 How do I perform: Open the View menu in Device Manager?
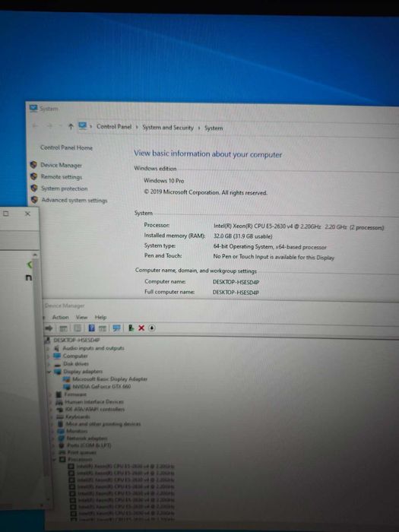[x=81, y=317]
